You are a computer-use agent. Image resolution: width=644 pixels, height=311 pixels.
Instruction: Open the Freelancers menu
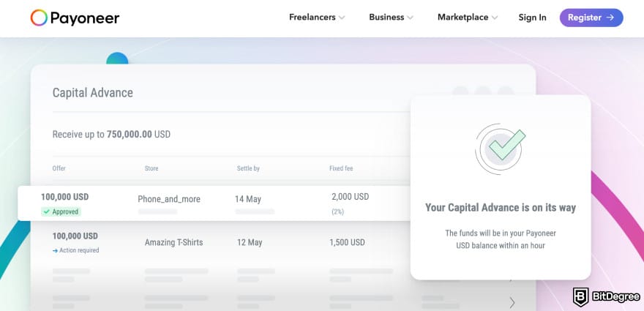tap(317, 18)
